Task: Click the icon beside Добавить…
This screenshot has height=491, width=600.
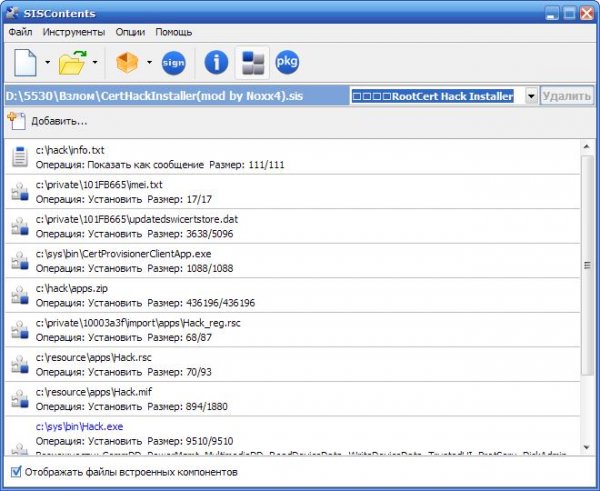Action: pos(16,121)
